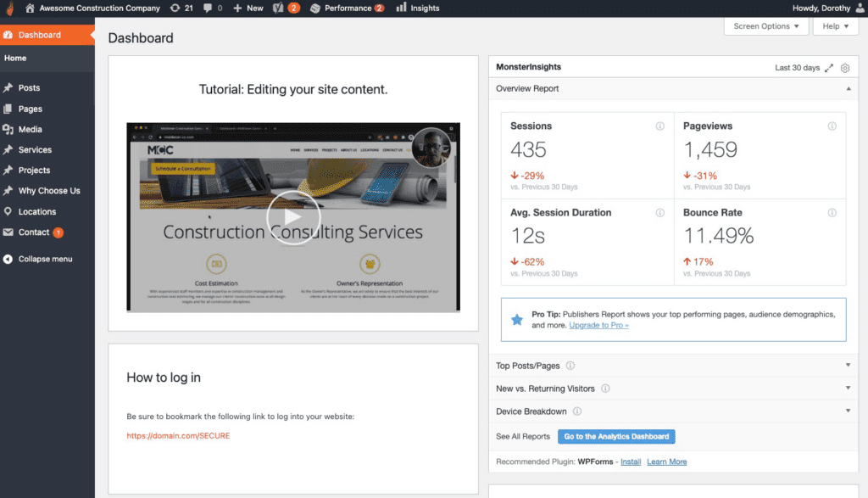868x498 pixels.
Task: Expand the Help dropdown
Action: pos(835,26)
